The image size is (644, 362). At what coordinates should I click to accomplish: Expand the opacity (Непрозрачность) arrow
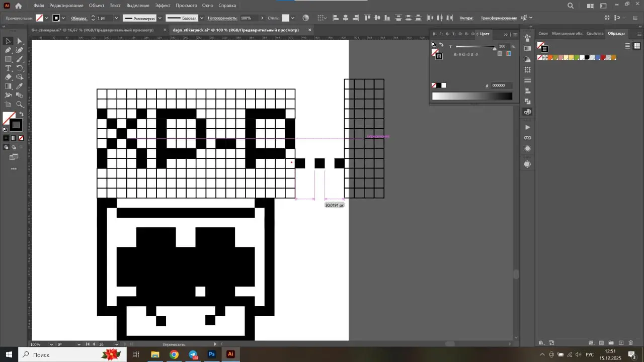(x=262, y=18)
